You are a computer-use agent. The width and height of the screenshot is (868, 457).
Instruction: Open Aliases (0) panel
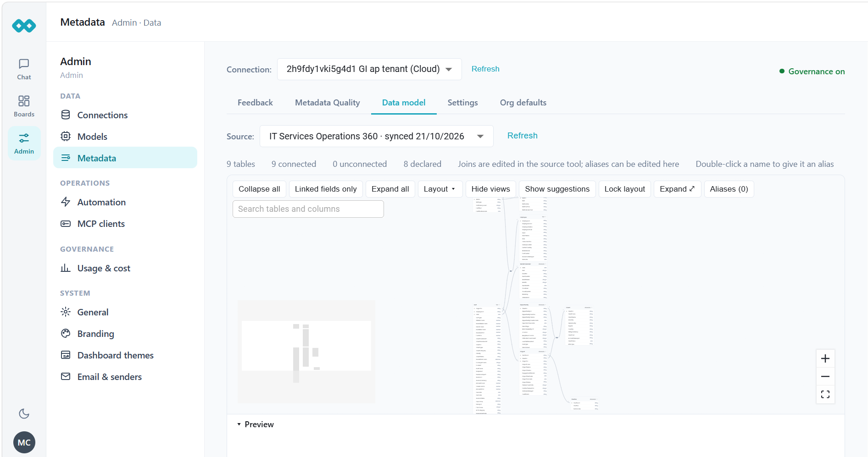pyautogui.click(x=729, y=189)
